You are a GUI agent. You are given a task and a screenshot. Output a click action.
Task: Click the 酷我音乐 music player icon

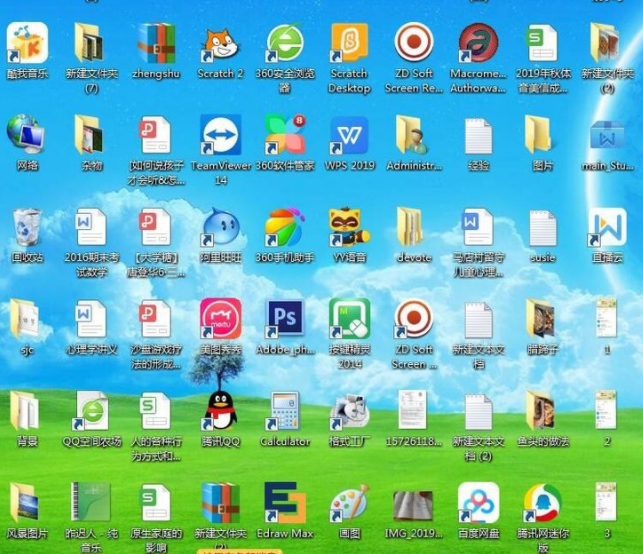27,45
